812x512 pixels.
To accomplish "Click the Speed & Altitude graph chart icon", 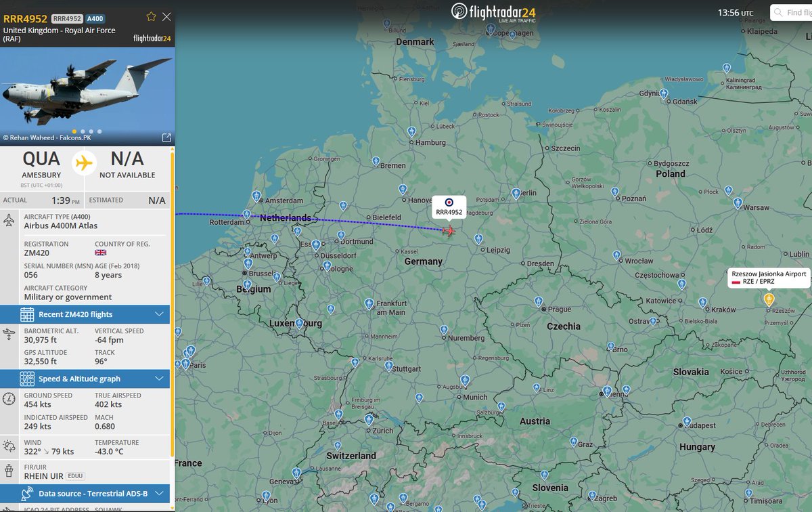I will pyautogui.click(x=27, y=379).
